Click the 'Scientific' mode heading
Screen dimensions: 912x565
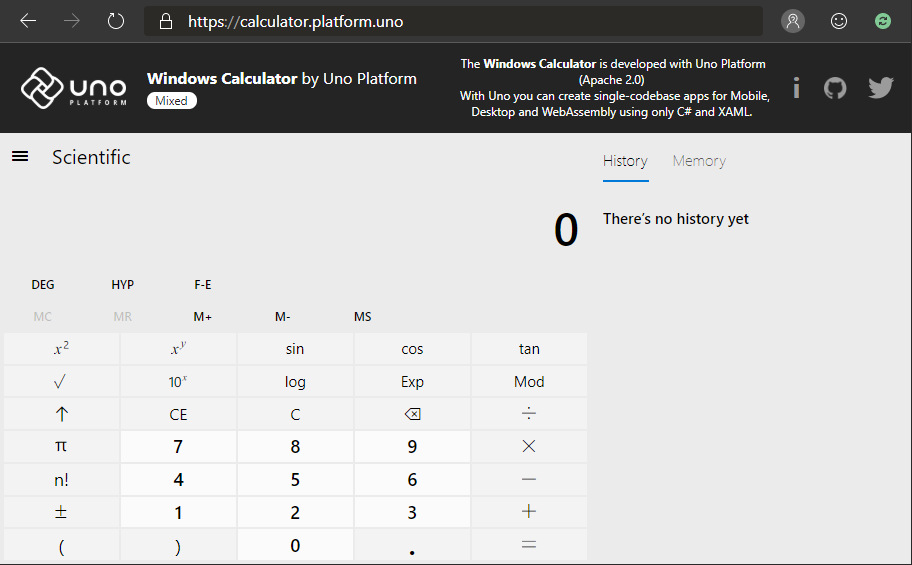(x=91, y=157)
